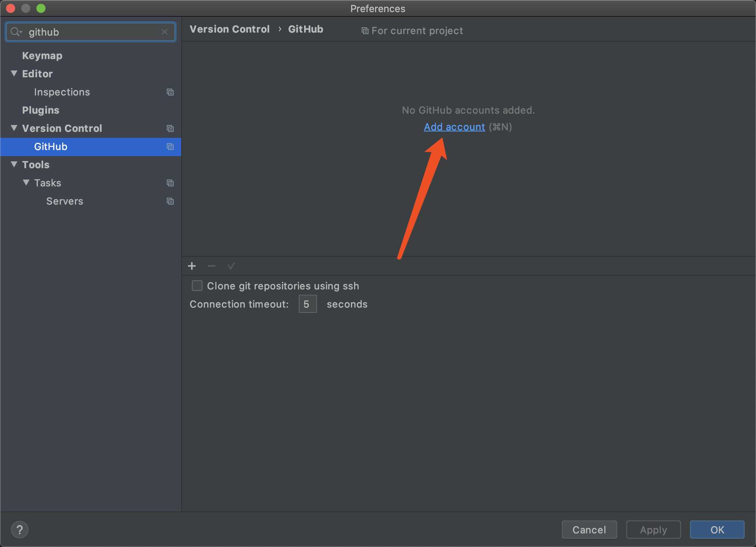The width and height of the screenshot is (756, 547).
Task: Select GitHub settings entry
Action: pos(91,147)
